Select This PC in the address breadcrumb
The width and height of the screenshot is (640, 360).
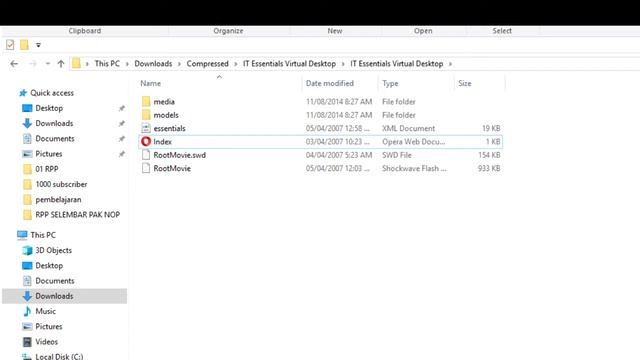(107, 64)
